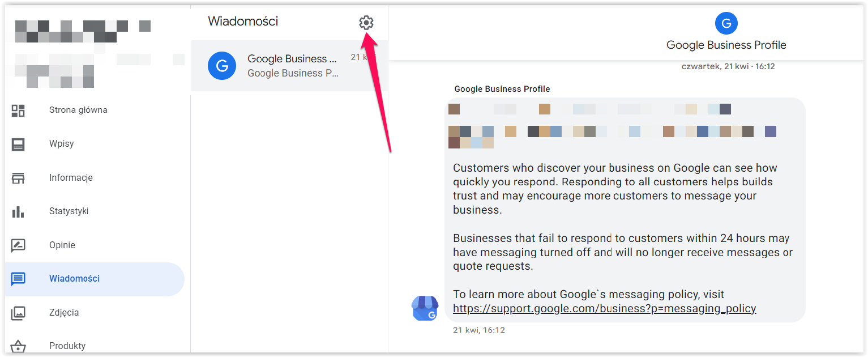Click the sender name above the message bubble
Viewport: 868px width, 357px height.
502,89
